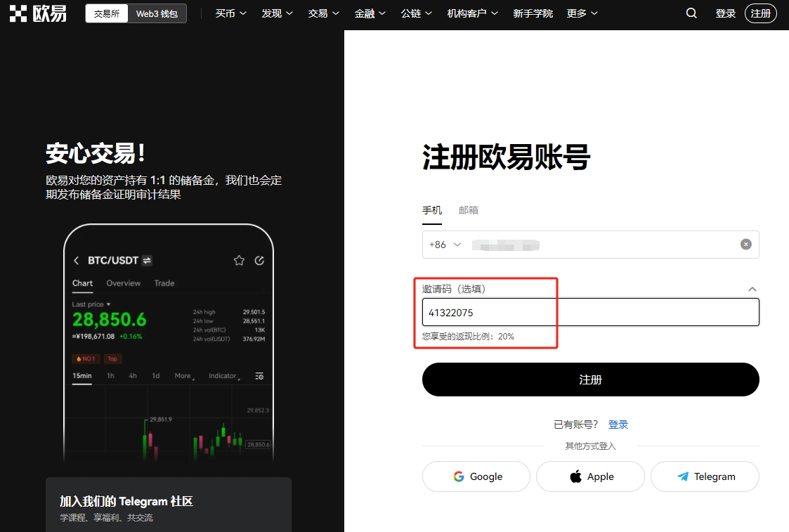Screen dimensions: 789x532
Task: Click the 28,850.6 price value
Action: coord(109,320)
